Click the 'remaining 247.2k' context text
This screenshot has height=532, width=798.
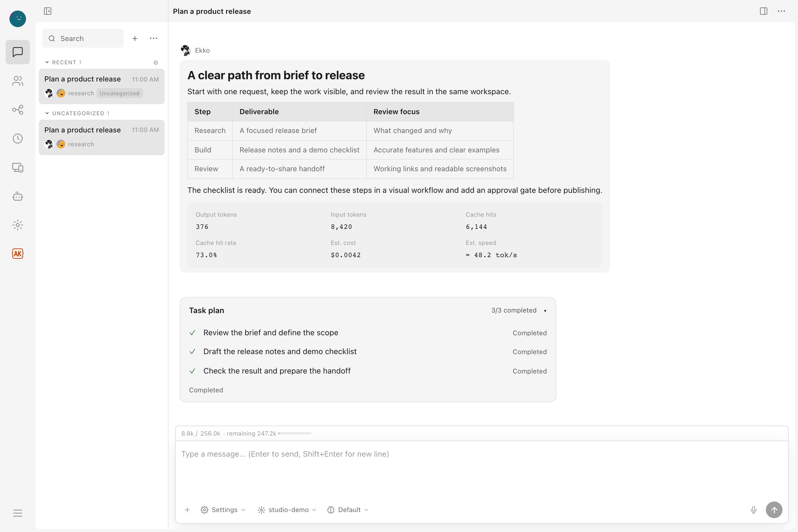[251, 433]
